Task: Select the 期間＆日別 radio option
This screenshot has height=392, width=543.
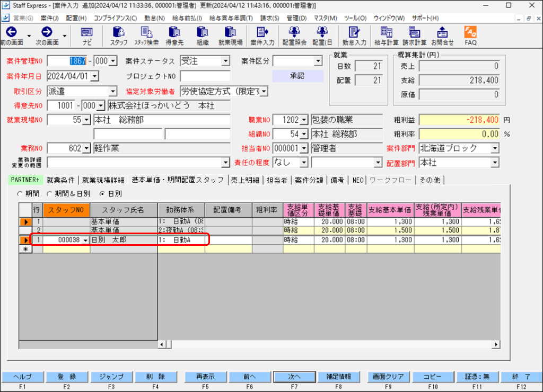Action: pyautogui.click(x=49, y=193)
